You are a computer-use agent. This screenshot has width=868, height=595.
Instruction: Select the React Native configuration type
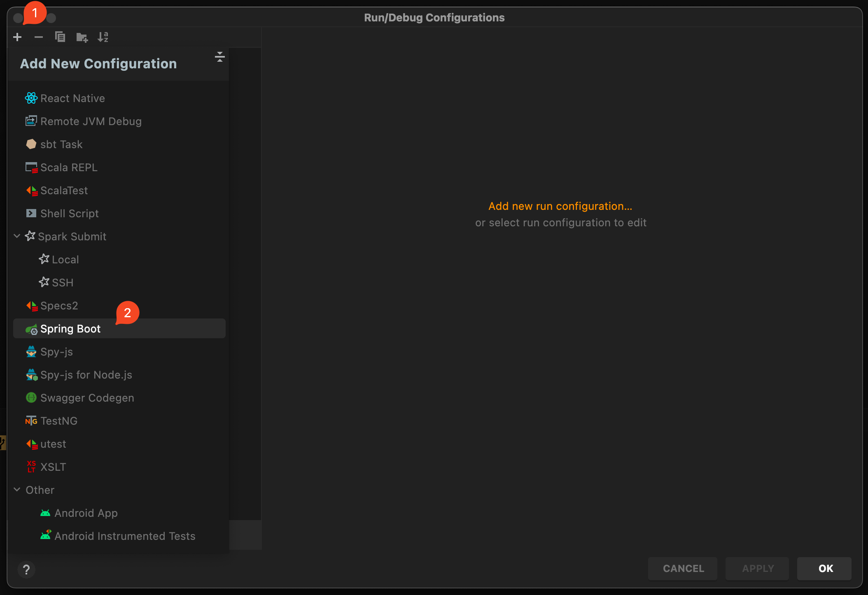[x=72, y=98]
